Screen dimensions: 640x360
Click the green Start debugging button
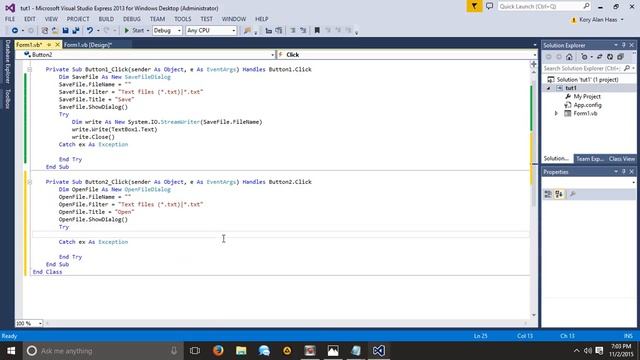click(x=134, y=31)
